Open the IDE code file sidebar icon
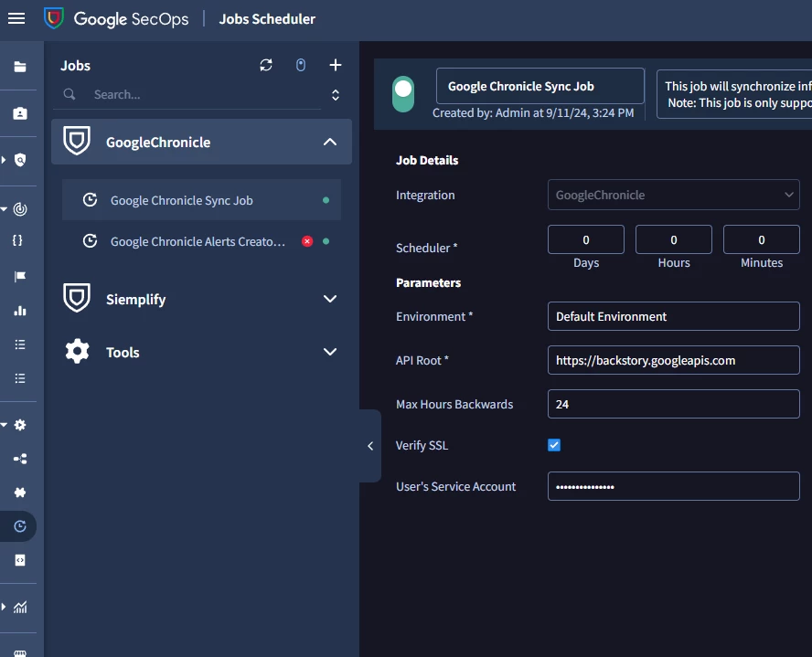This screenshot has height=657, width=812. click(20, 560)
